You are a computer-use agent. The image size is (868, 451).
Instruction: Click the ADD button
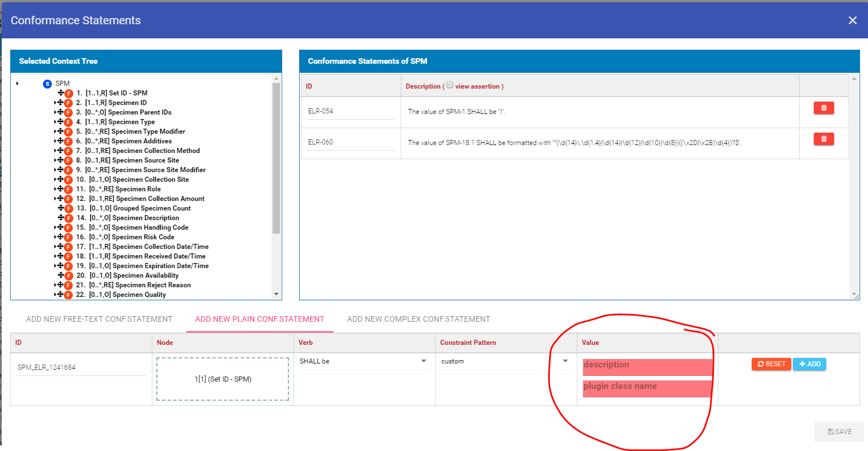(809, 364)
